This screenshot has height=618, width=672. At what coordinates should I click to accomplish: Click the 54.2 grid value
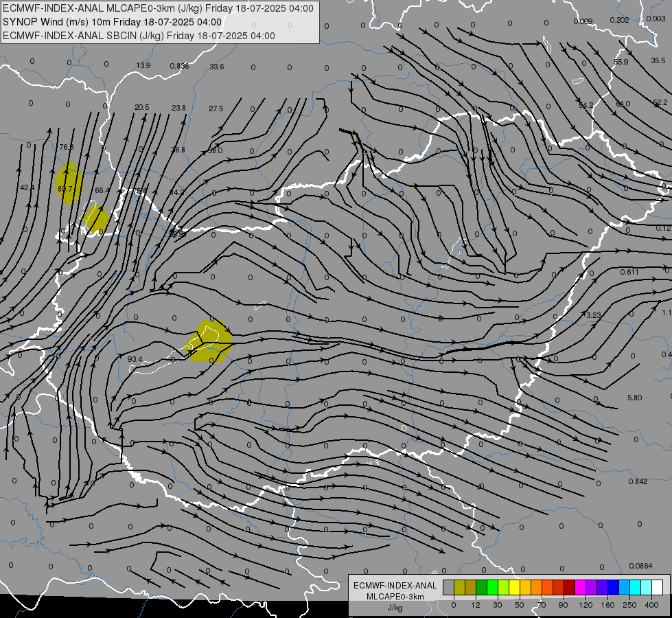[x=586, y=105]
